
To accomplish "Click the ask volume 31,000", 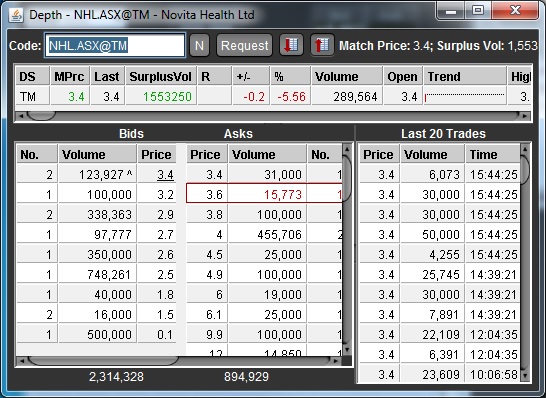I will tap(267, 174).
